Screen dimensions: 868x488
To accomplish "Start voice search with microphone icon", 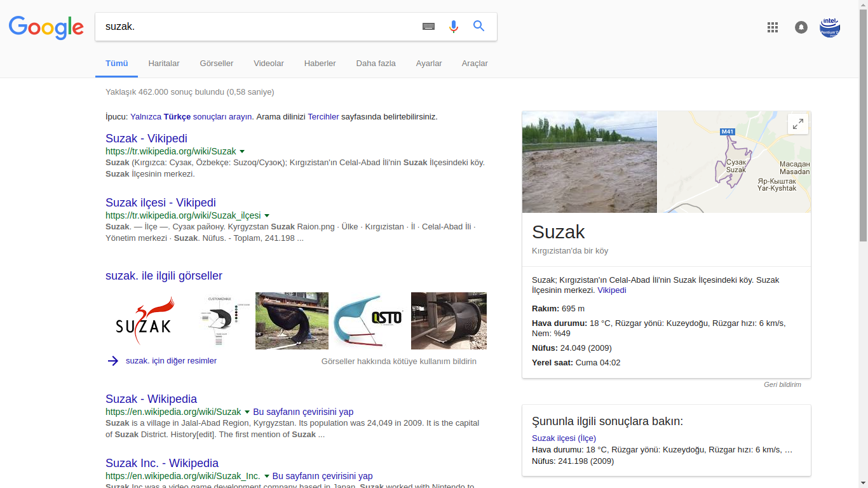I will click(454, 26).
